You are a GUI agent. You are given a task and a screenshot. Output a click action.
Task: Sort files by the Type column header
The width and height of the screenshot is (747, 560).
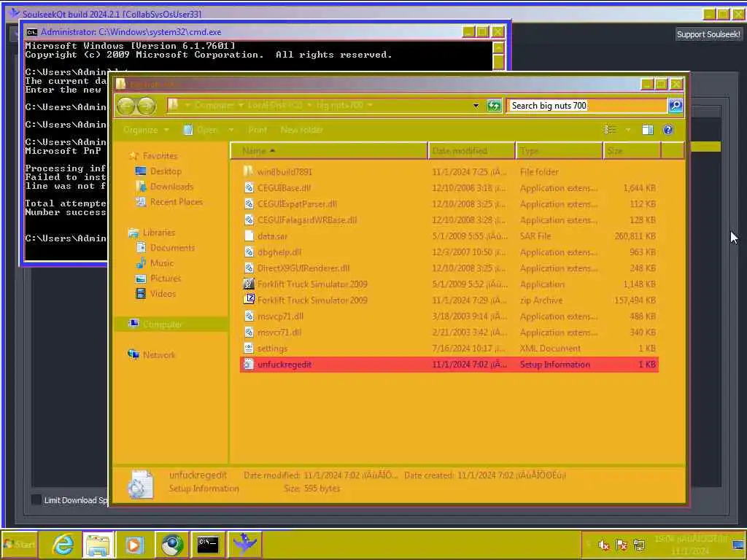559,150
